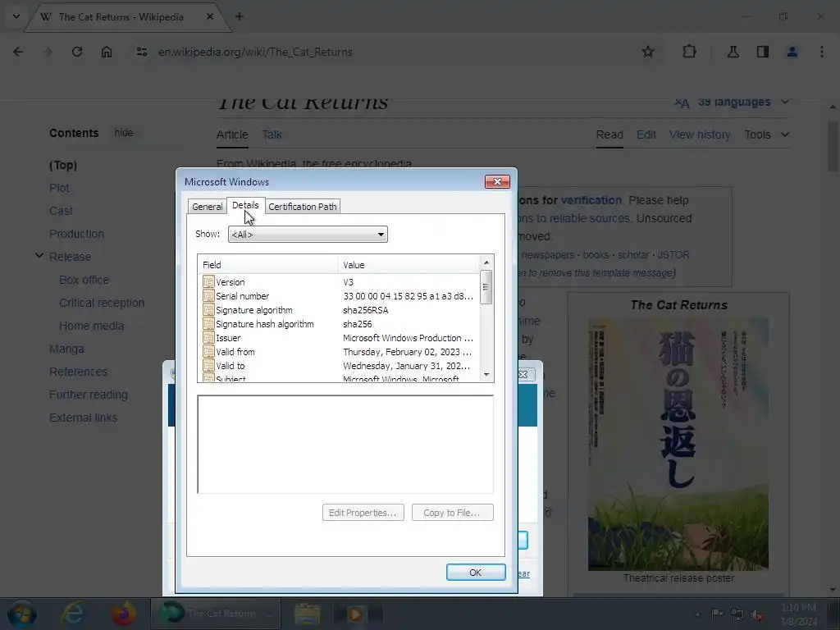Viewport: 840px width, 630px height.
Task: Open the Windows Start button
Action: pyautogui.click(x=22, y=614)
